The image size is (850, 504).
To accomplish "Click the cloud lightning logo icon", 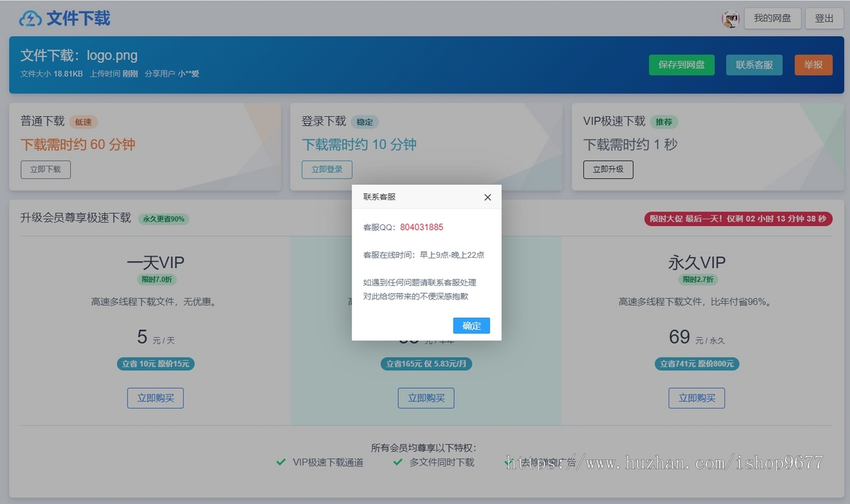I will [30, 18].
